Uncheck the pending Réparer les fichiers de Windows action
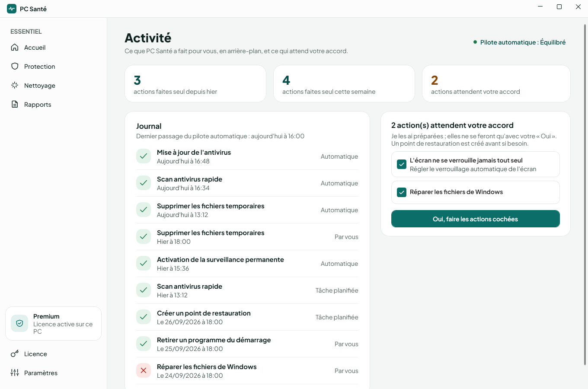The image size is (588, 389). (x=402, y=192)
